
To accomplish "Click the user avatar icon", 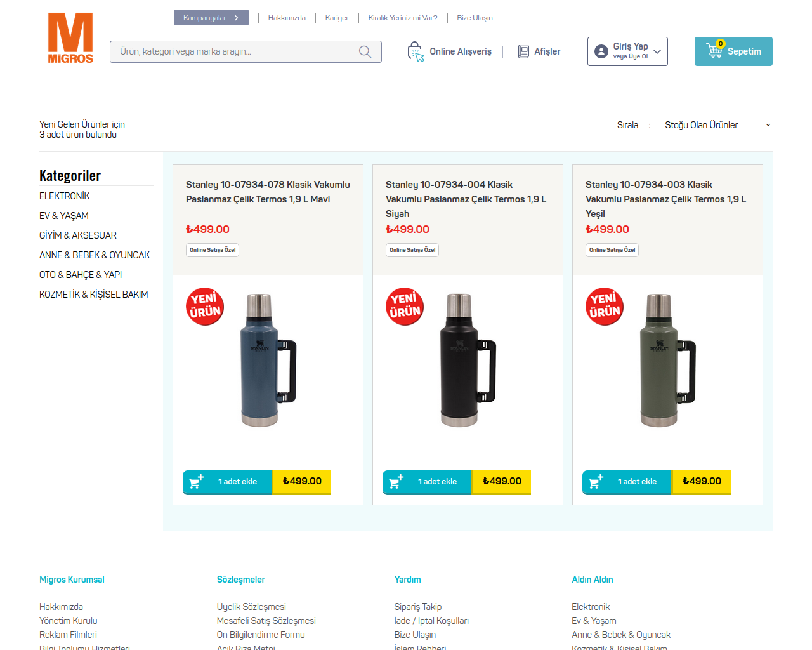I will [x=601, y=51].
